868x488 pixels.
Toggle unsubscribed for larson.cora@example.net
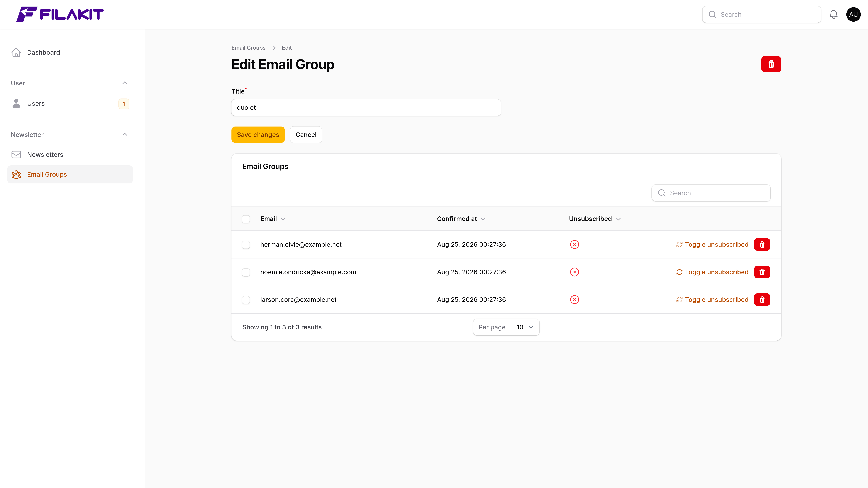pos(712,300)
